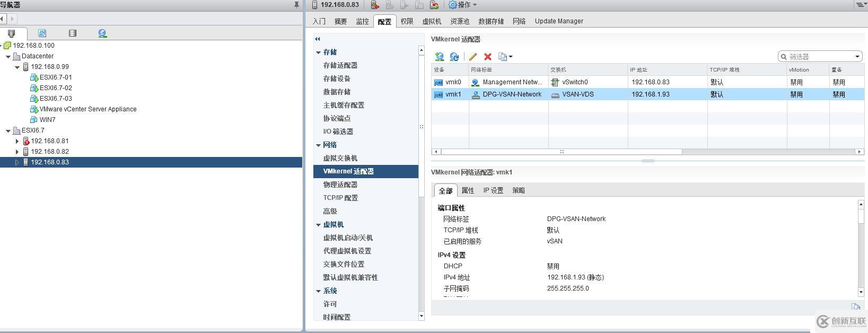Click the adapters table horizontal scrollbar

pos(562,152)
